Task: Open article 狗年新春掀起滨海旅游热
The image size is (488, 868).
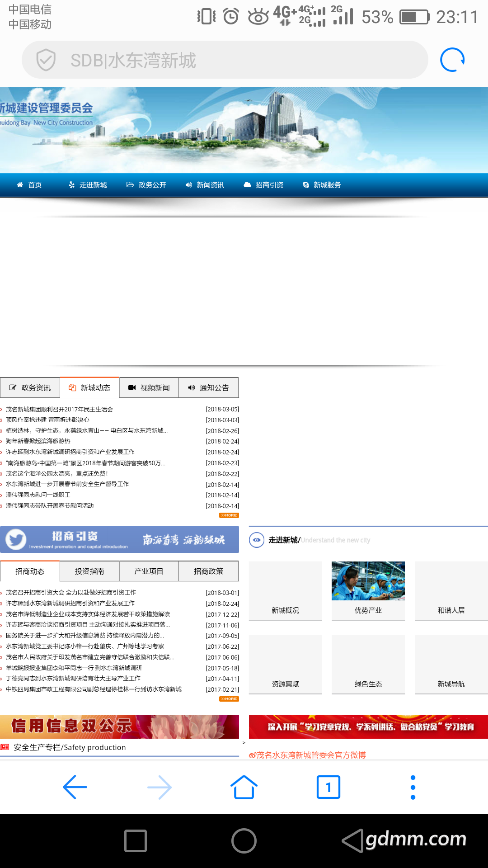Action: point(38,441)
